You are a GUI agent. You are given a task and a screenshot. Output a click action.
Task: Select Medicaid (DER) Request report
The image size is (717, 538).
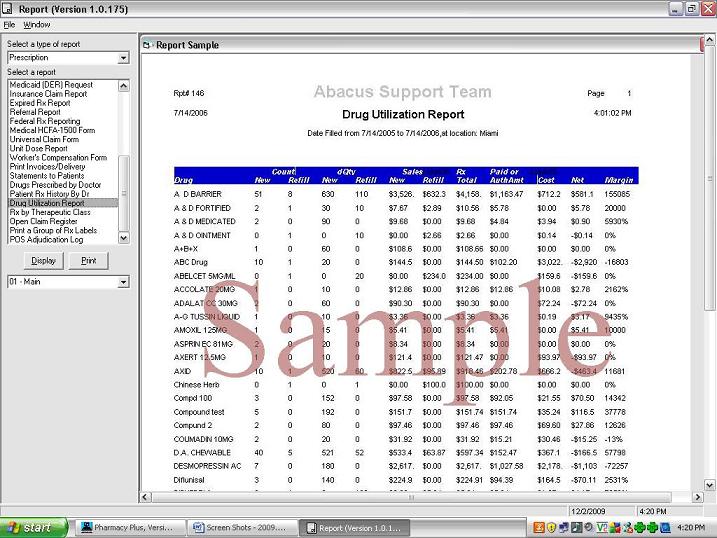click(x=51, y=85)
